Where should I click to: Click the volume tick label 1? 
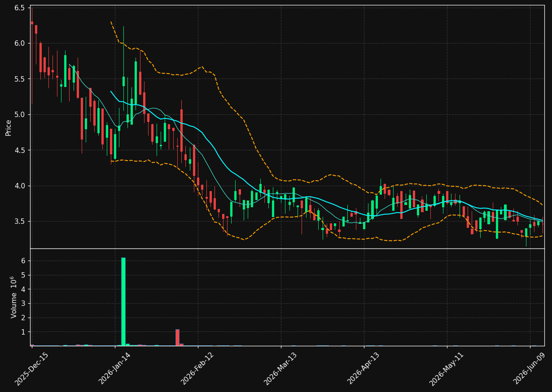coord(23,332)
